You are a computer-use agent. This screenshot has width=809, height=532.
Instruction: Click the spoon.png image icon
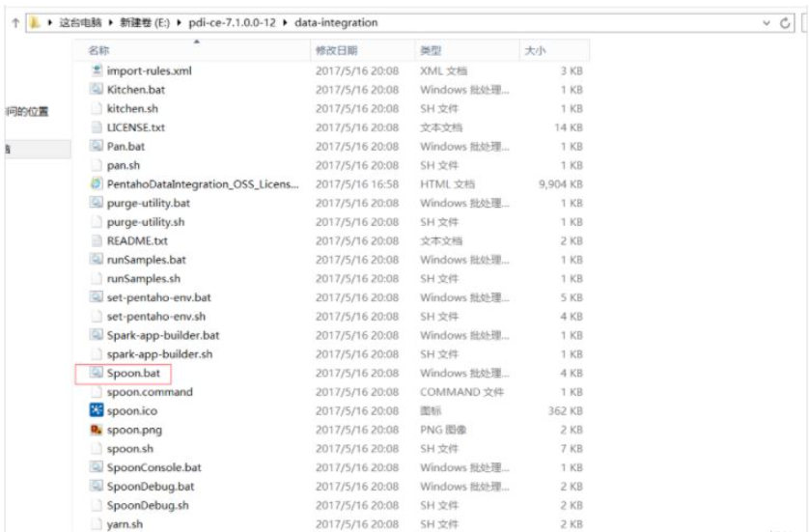(x=97, y=429)
